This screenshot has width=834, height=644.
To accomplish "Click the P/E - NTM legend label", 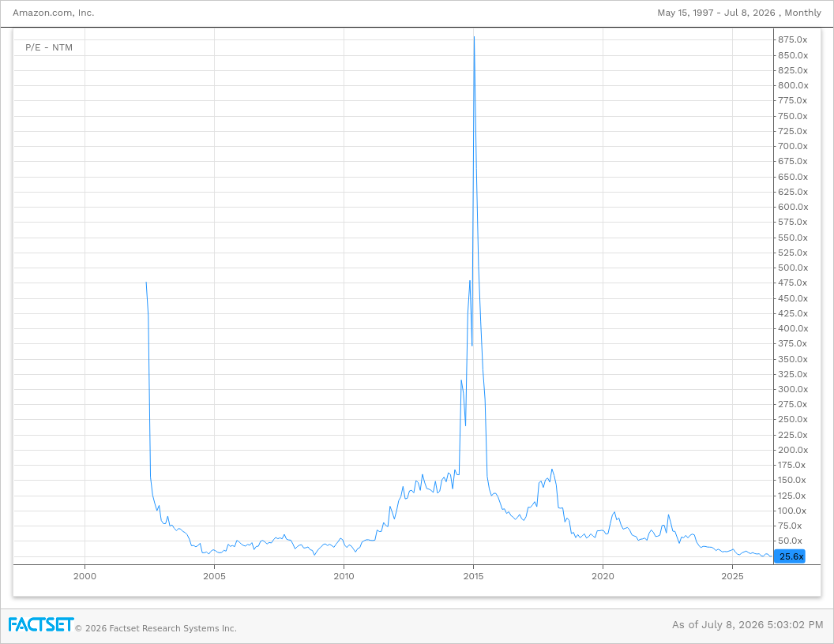I will click(49, 47).
